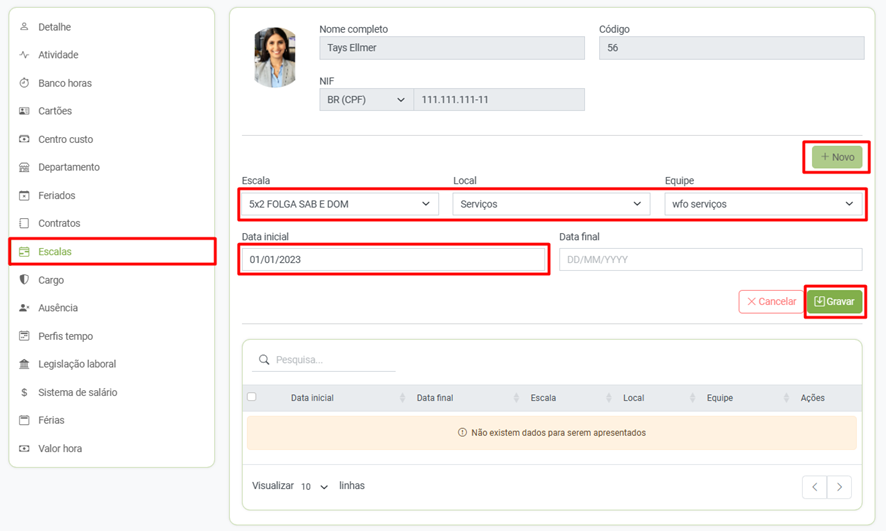
Task: Open the Equipe dropdown
Action: tap(762, 204)
